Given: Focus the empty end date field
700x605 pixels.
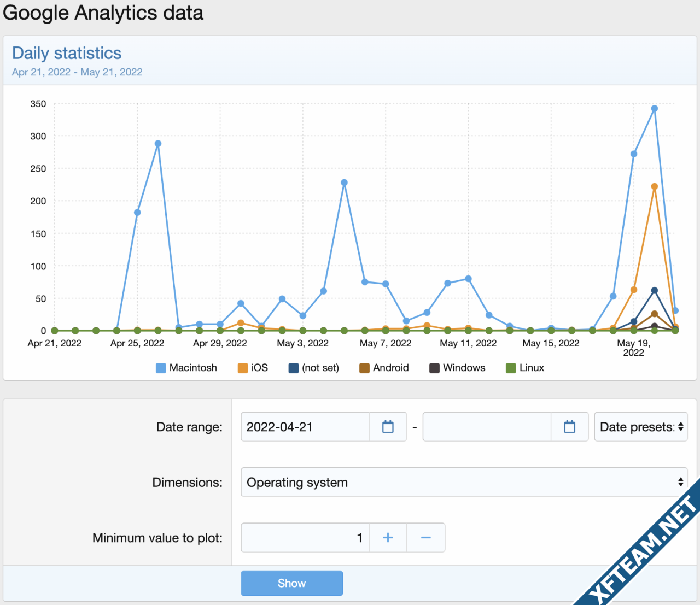Looking at the screenshot, I should pyautogui.click(x=487, y=427).
